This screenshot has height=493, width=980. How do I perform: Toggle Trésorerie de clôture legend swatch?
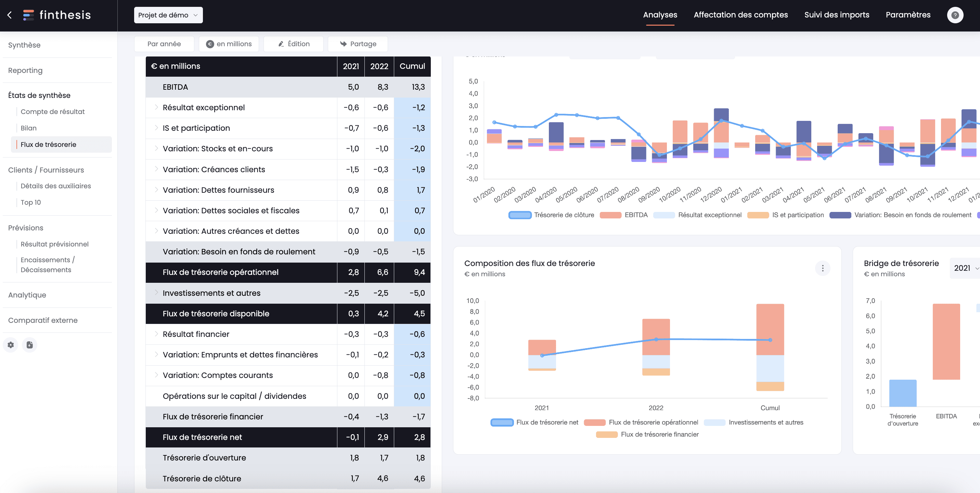[x=520, y=215]
